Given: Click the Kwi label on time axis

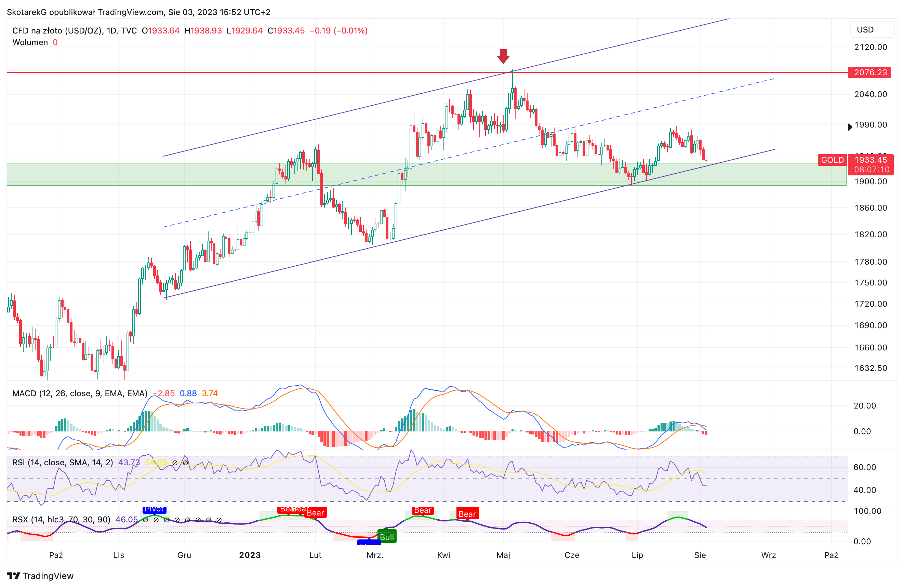Looking at the screenshot, I should click(444, 555).
